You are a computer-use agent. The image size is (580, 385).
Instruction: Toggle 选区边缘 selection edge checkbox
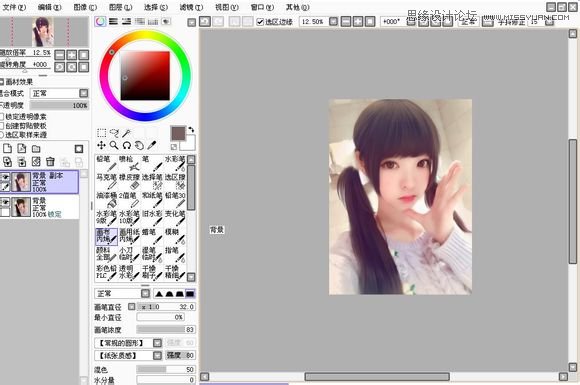pos(260,22)
